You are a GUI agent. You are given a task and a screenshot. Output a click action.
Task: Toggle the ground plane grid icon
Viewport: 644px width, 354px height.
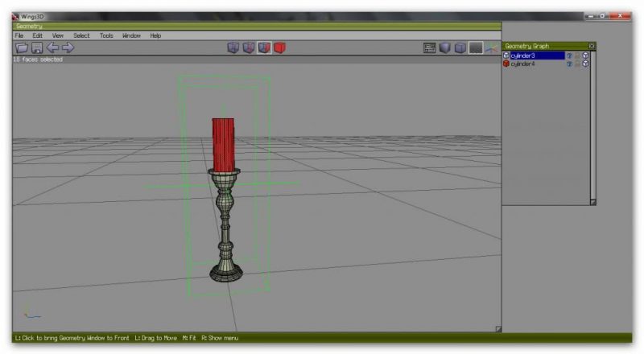point(476,47)
